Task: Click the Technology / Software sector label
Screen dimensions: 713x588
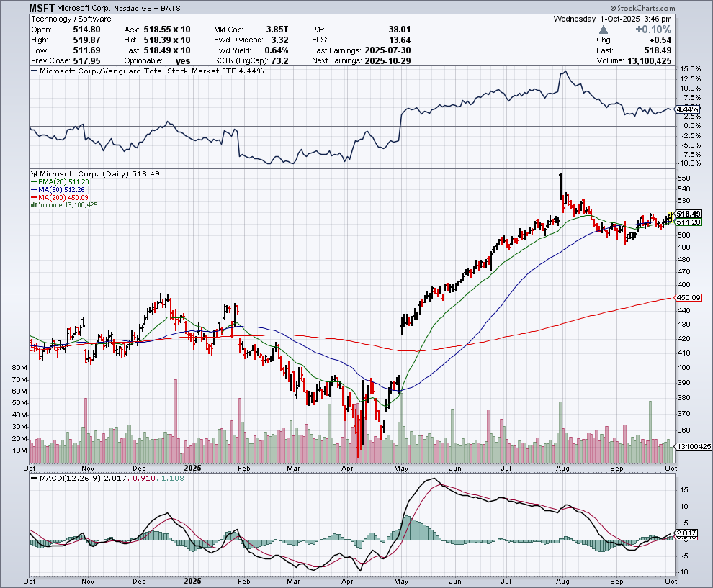Action: (71, 19)
